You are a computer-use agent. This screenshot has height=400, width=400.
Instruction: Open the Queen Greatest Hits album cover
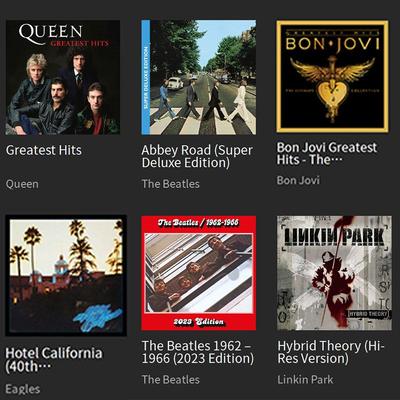[63, 77]
